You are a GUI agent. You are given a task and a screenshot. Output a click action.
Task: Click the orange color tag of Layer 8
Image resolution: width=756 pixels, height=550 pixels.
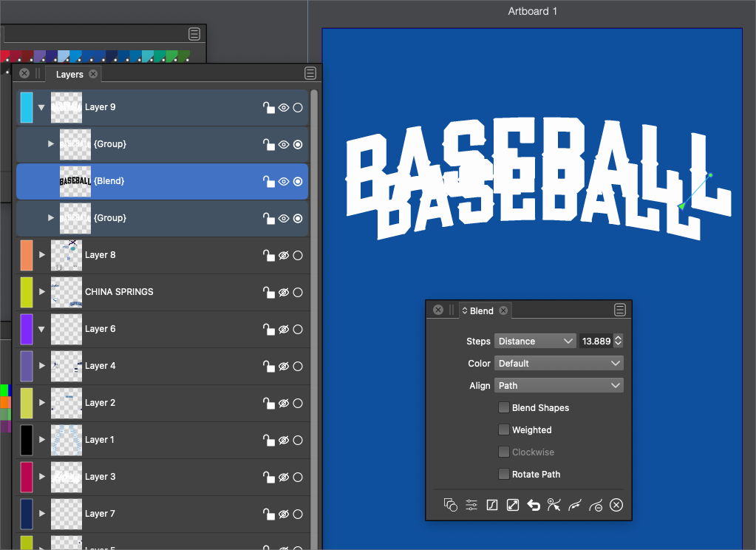[27, 255]
